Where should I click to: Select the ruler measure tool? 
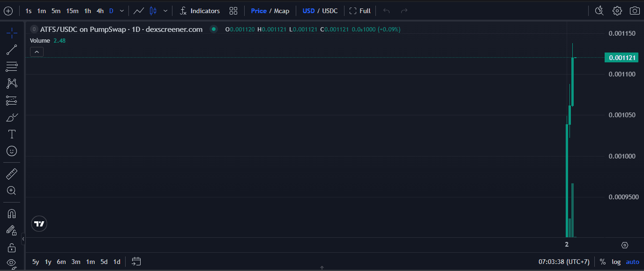[12, 174]
